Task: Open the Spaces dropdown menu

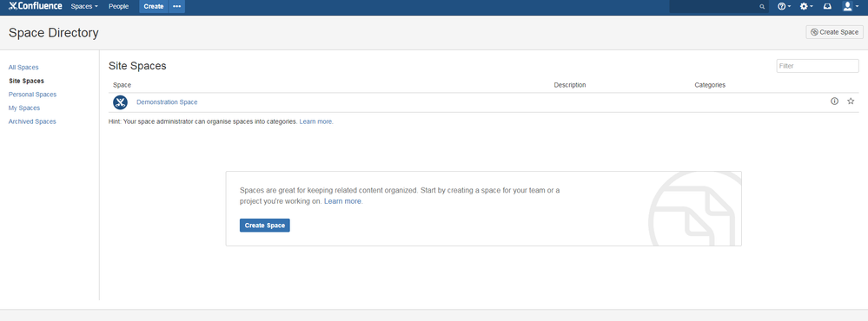Action: coord(84,7)
